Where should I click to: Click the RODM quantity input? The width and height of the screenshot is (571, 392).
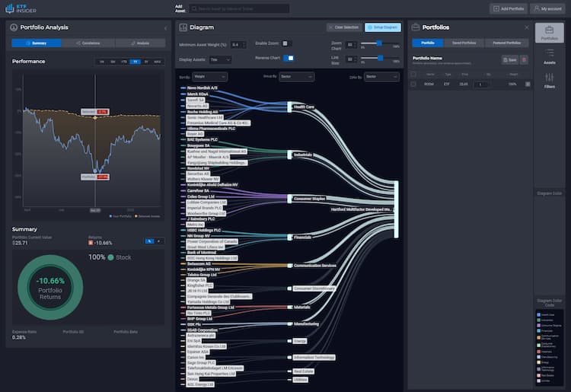pos(480,84)
